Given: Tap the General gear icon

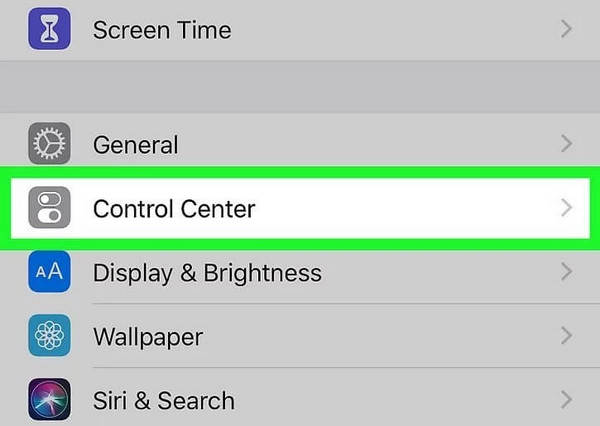Looking at the screenshot, I should 49,145.
